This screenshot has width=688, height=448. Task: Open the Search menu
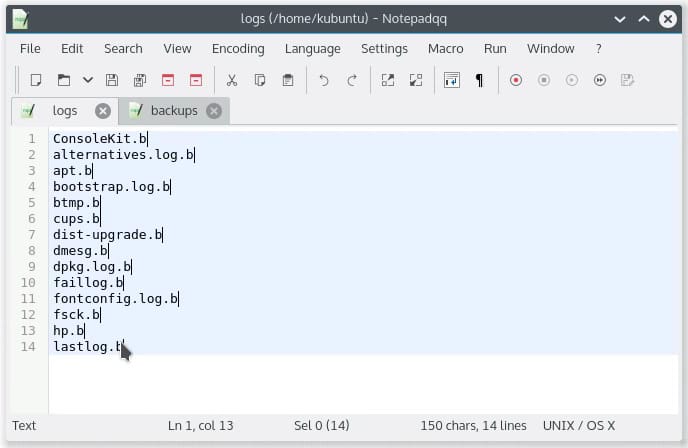[123, 49]
